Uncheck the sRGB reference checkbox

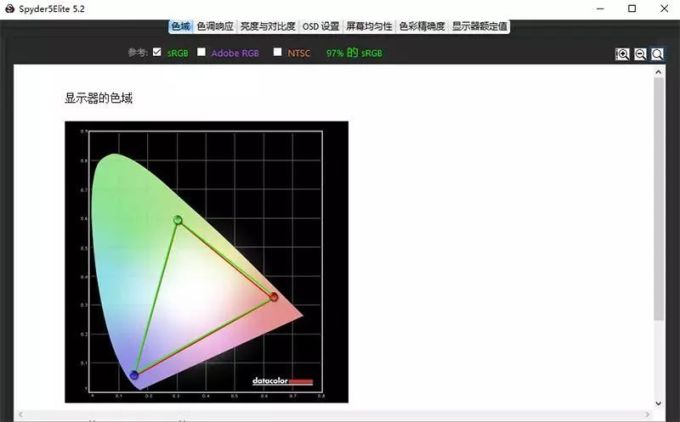click(157, 52)
